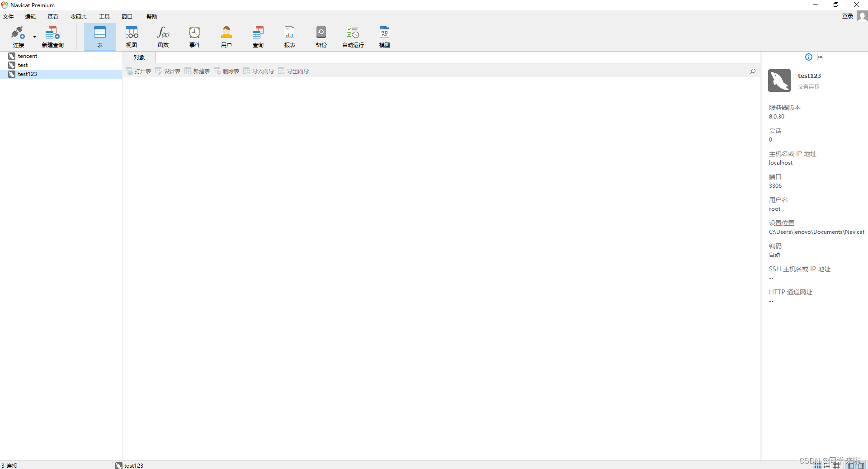Open the 自动运行 (Automation) icon
The image size is (868, 469).
[353, 33]
